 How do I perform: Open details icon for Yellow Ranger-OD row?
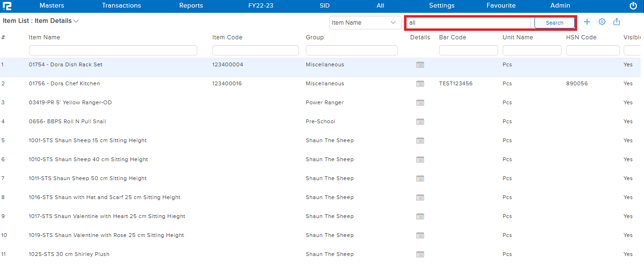420,103
